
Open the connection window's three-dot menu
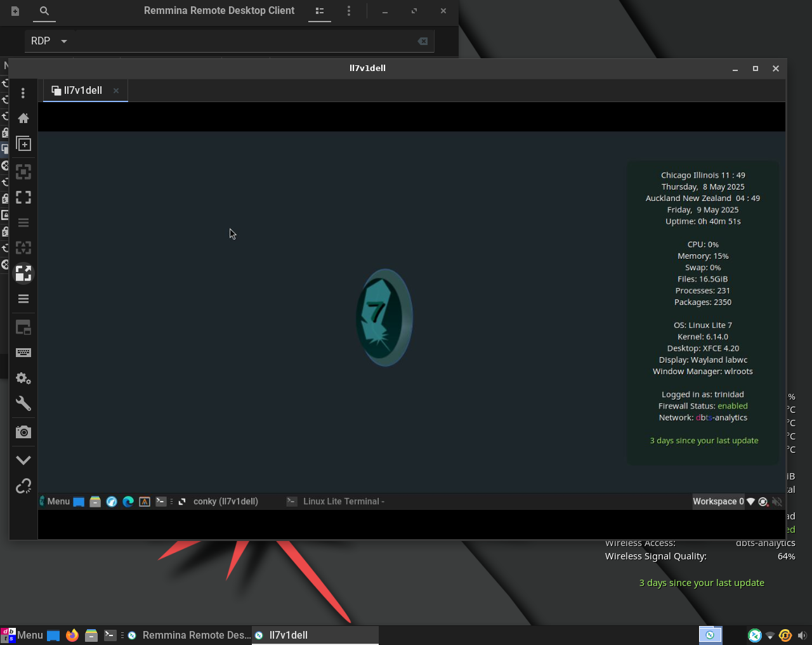tap(23, 93)
